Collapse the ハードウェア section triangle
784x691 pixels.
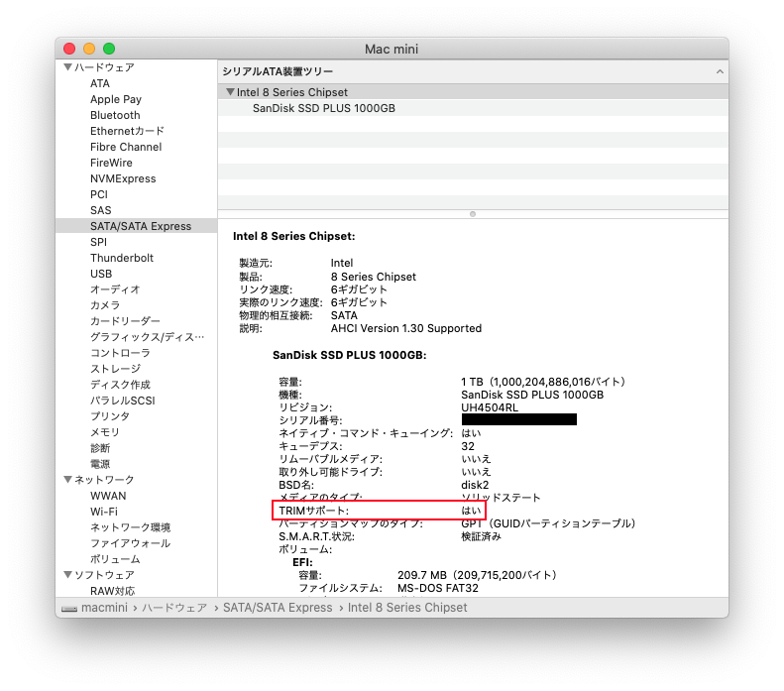[x=67, y=67]
